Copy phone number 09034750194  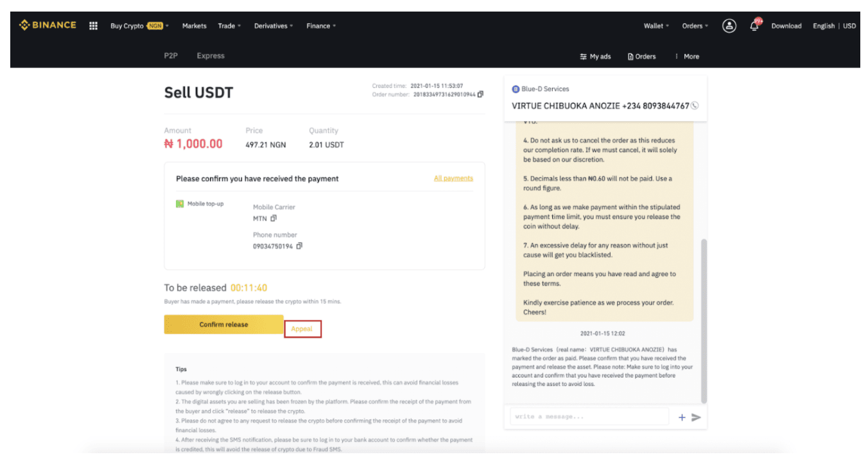(x=299, y=246)
